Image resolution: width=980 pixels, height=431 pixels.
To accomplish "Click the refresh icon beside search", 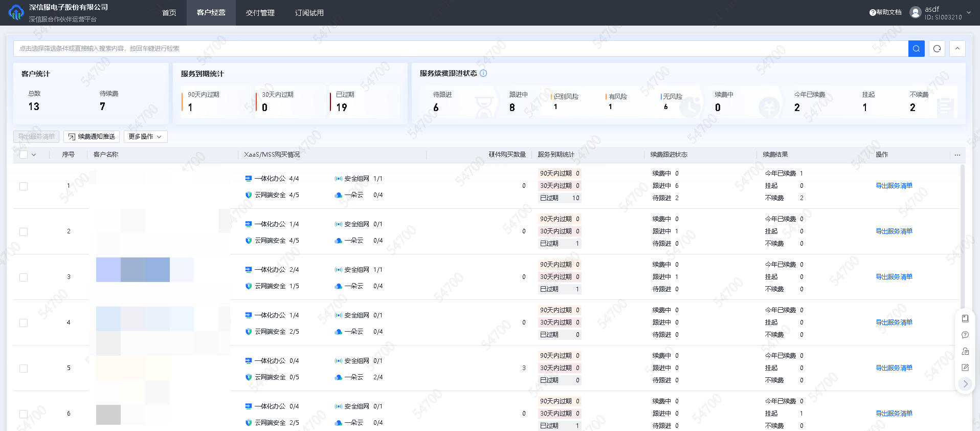I will coord(937,49).
